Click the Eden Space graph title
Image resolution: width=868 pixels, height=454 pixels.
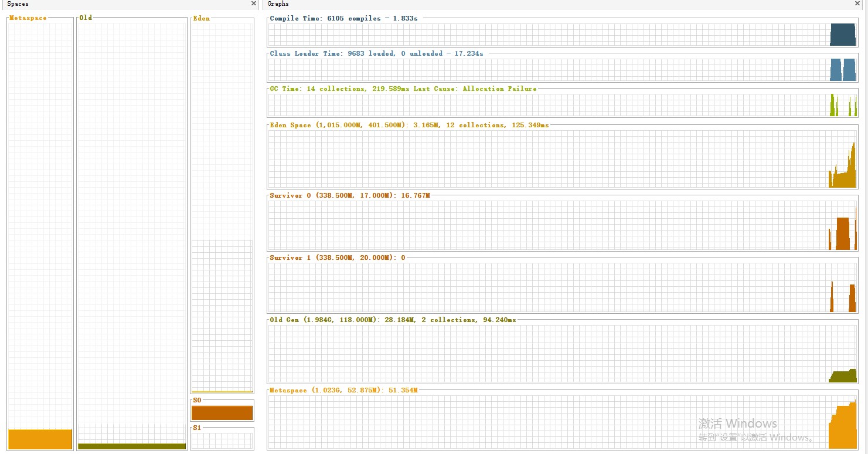click(x=409, y=125)
